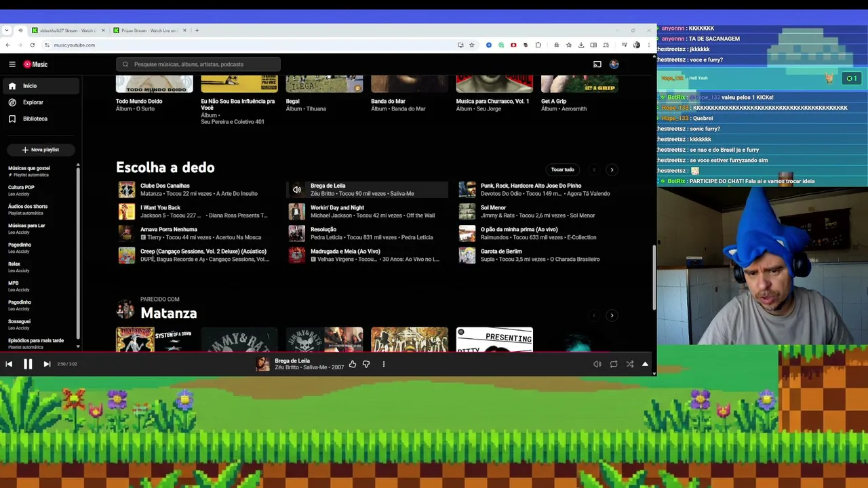The image size is (868, 488).
Task: Bookmark this page with star icon
Action: pos(471,45)
